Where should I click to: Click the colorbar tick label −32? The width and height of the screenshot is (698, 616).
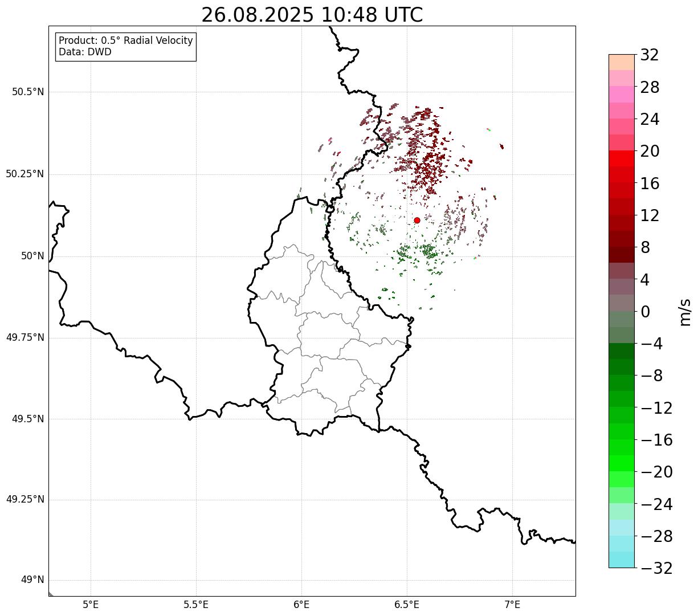(x=656, y=568)
